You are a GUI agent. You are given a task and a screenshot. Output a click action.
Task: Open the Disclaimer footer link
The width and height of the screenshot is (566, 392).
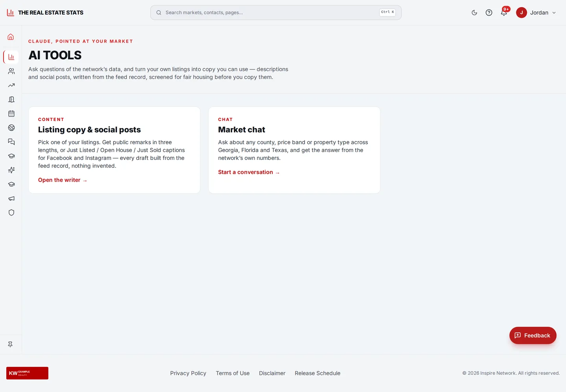click(x=272, y=373)
